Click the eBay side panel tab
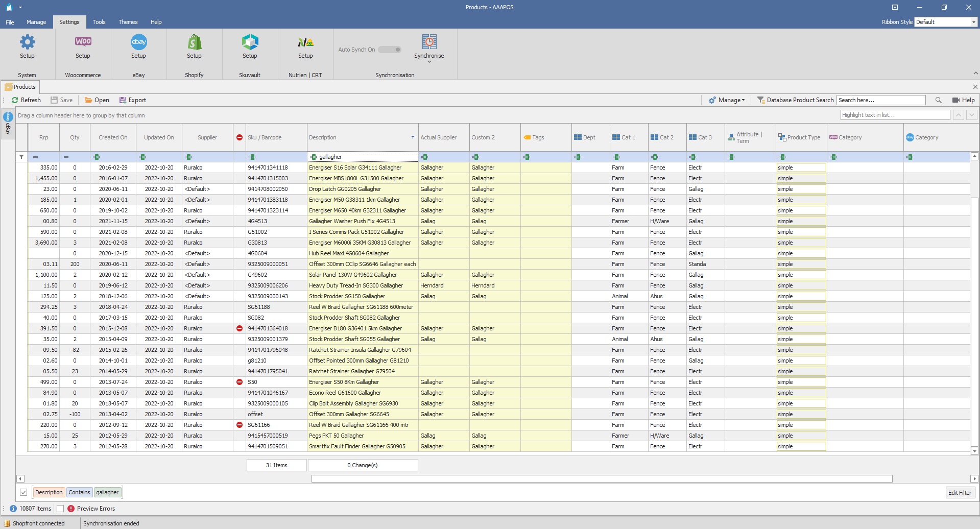The height and width of the screenshot is (529, 980). [x=8, y=124]
